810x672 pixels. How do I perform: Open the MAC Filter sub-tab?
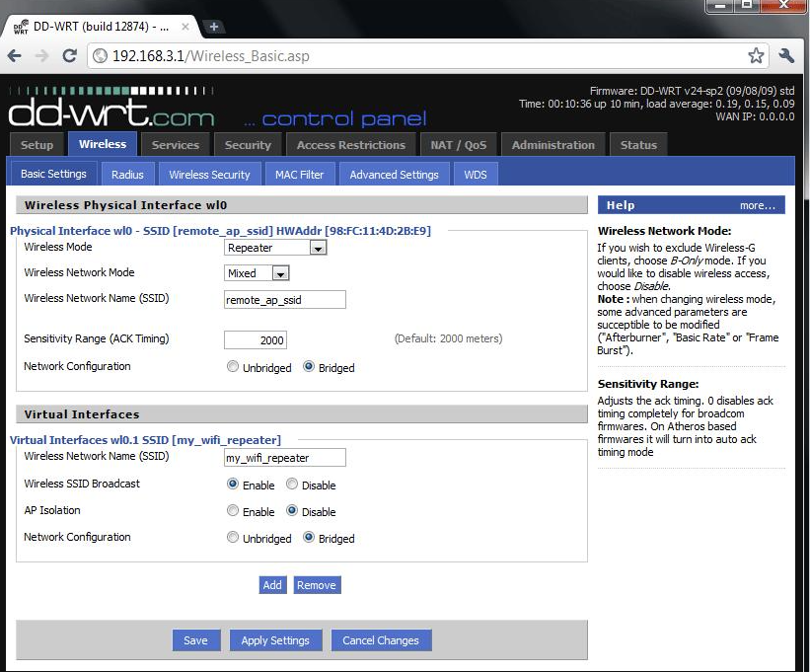point(299,175)
